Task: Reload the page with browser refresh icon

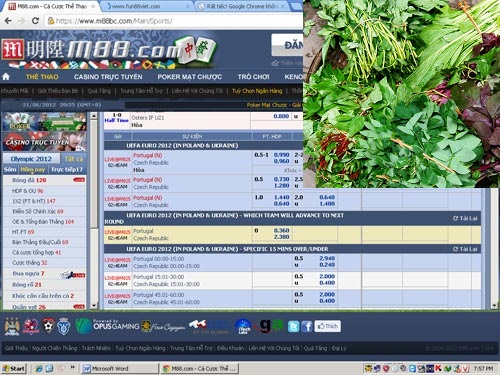Action: click(x=35, y=21)
